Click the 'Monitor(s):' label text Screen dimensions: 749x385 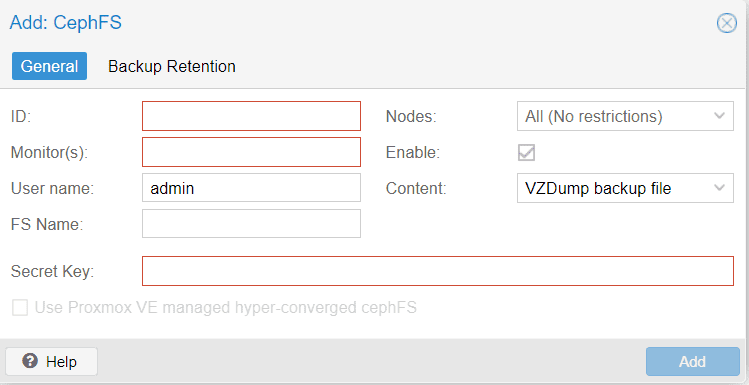pos(50,152)
